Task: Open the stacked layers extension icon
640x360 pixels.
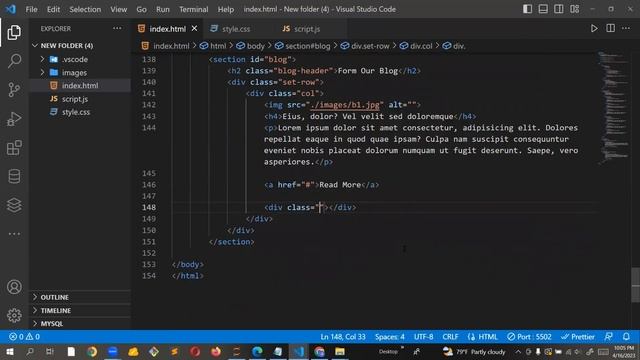Action: tap(14, 205)
